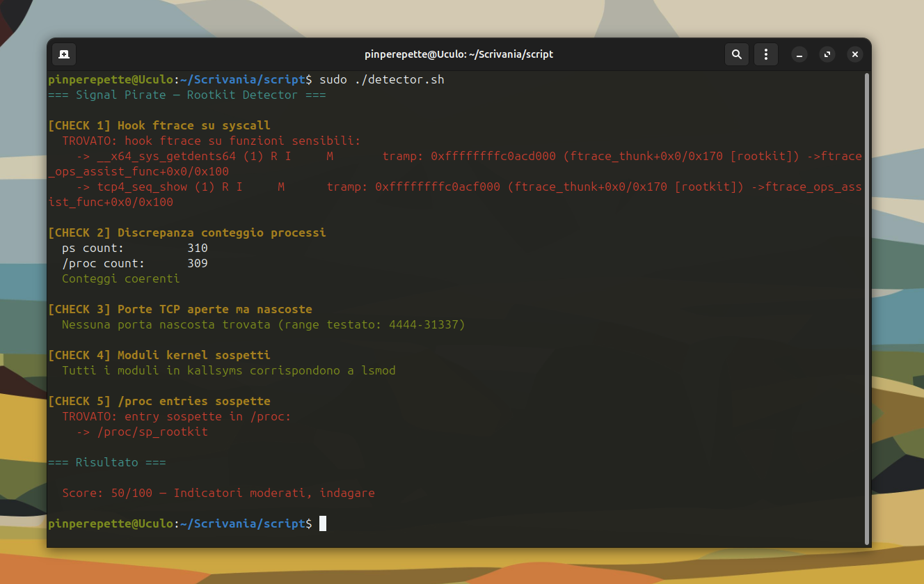Click the [CHECK 3] Porte TCP heading
This screenshot has height=584, width=924.
click(180, 310)
